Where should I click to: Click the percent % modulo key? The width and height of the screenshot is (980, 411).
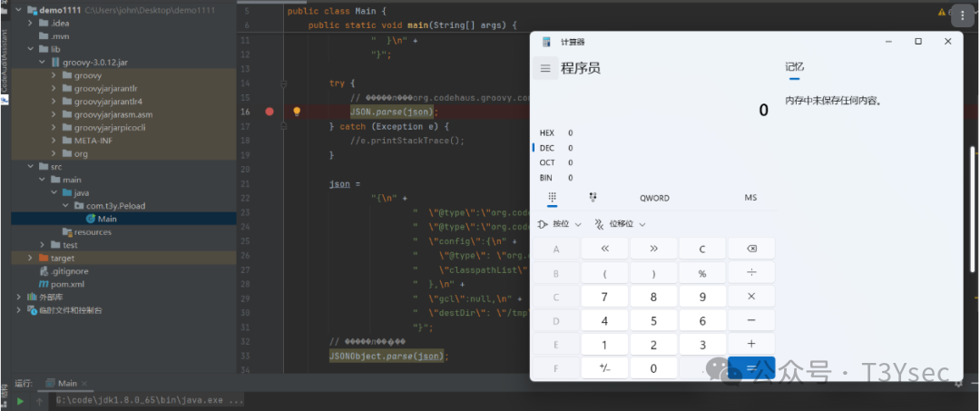click(x=702, y=273)
